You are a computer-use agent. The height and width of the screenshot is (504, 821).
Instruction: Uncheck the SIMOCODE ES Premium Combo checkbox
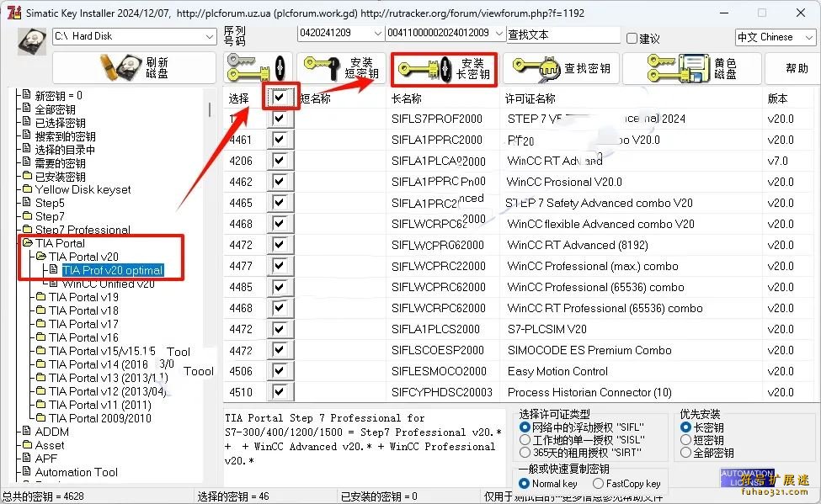click(279, 350)
